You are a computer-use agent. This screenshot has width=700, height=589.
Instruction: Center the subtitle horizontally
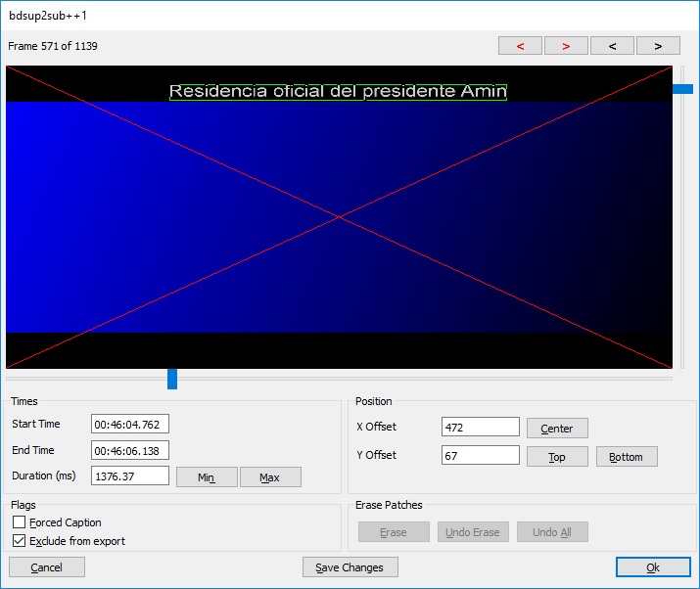coord(557,429)
